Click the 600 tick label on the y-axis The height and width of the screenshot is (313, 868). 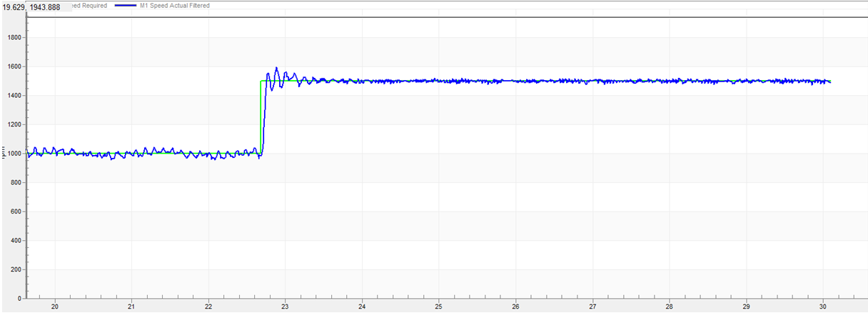click(15, 212)
